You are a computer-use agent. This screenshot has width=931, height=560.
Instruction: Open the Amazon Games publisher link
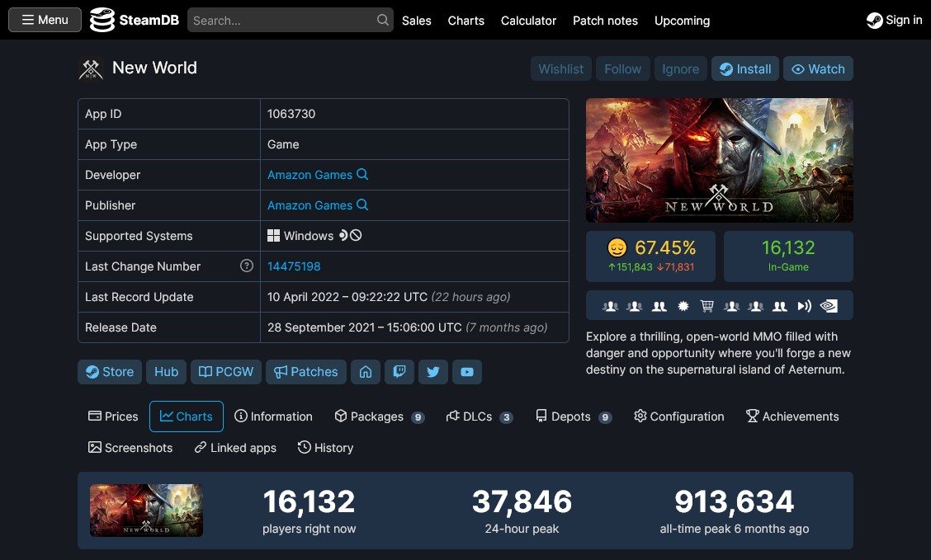(310, 205)
